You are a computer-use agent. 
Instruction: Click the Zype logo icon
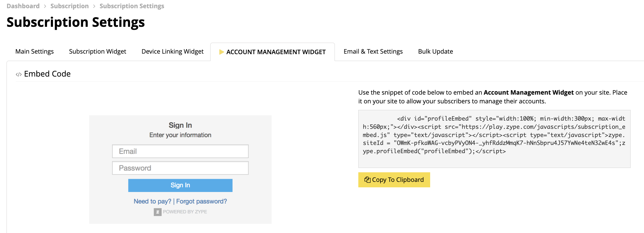click(158, 212)
